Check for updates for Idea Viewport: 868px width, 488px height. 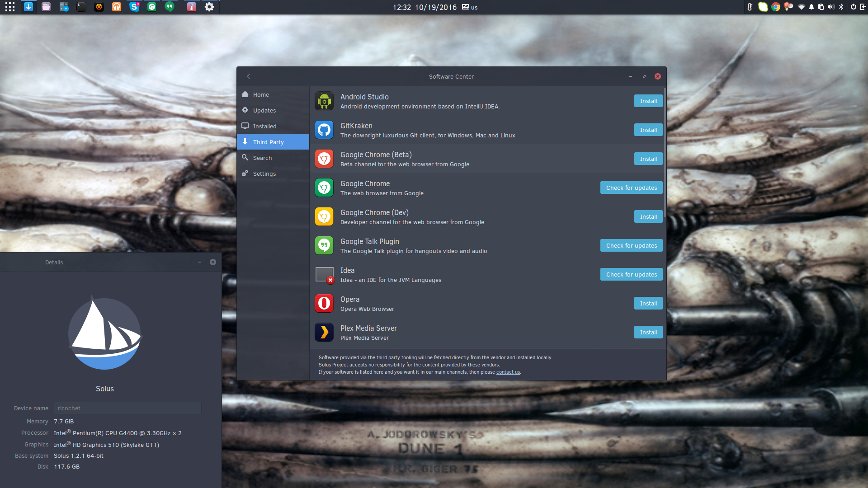[631, 275]
